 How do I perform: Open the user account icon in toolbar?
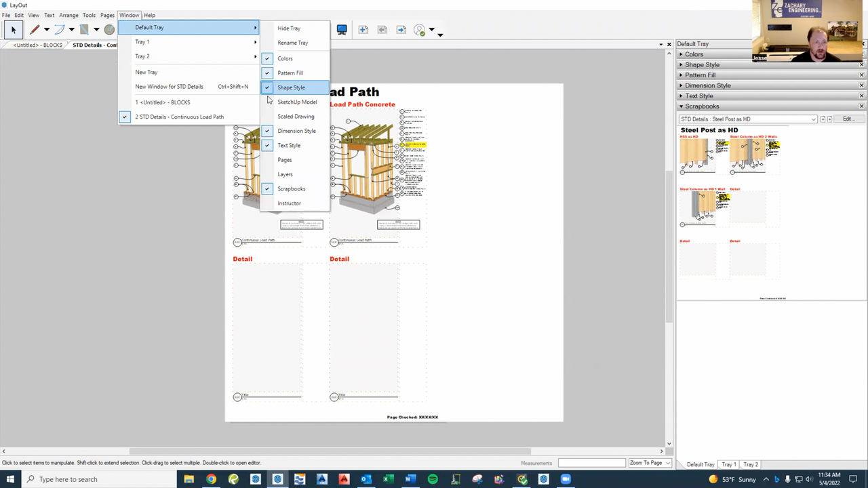420,30
